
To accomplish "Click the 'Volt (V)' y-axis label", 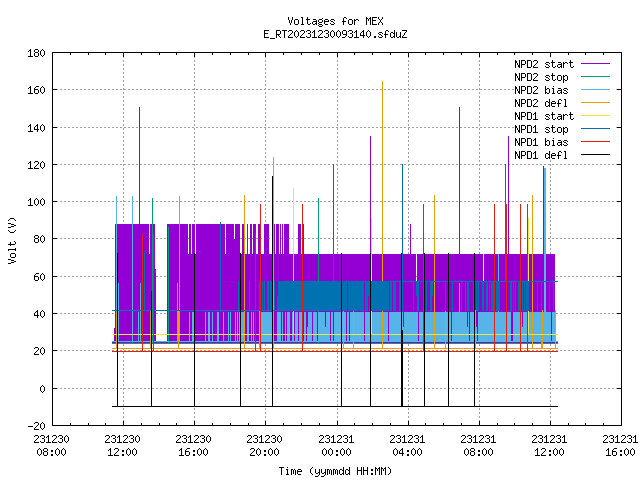I will click(x=12, y=240).
